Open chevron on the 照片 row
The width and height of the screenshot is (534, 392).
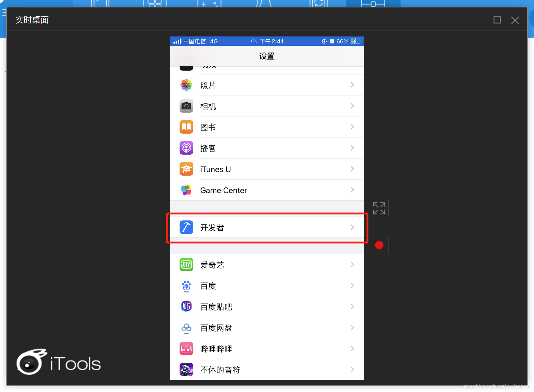pos(352,85)
